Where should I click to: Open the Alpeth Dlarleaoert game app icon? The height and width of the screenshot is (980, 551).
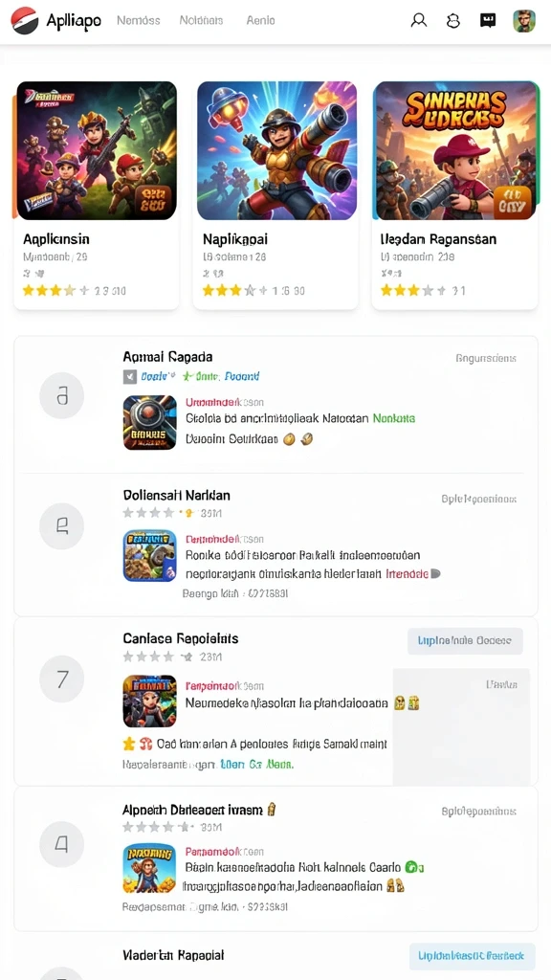[x=150, y=868]
